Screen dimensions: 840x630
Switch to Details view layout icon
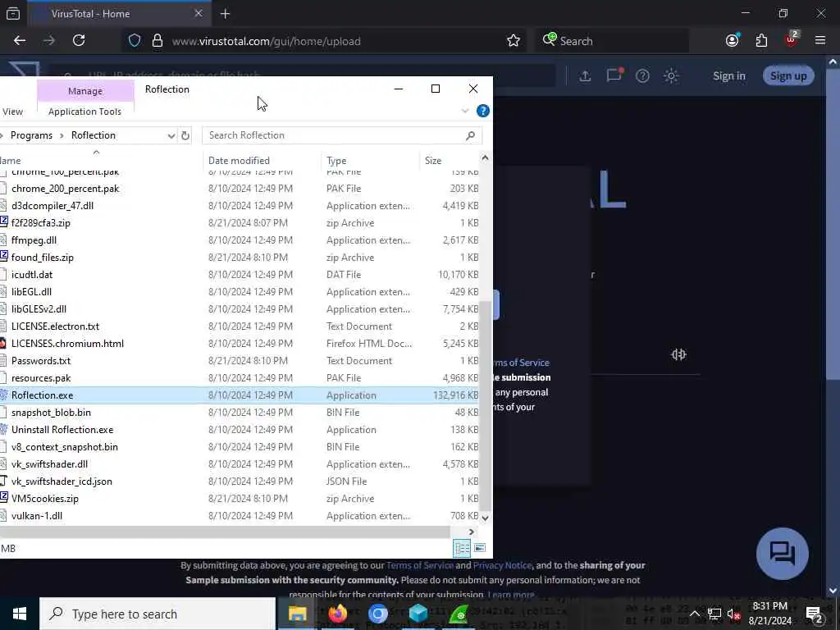point(462,547)
